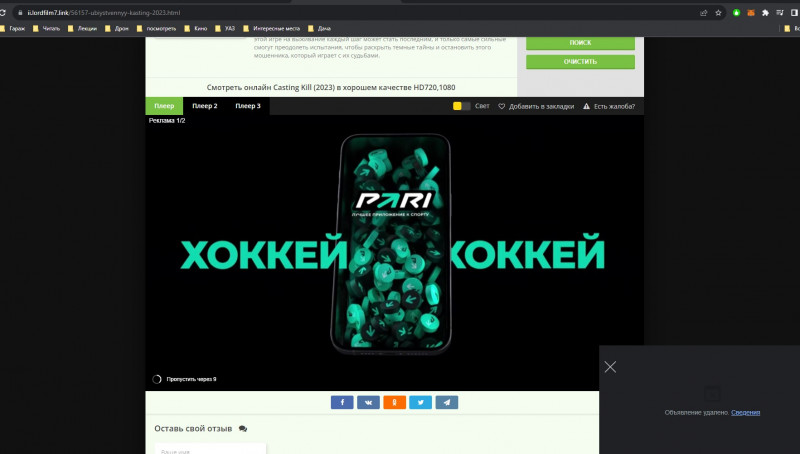The height and width of the screenshot is (454, 800).
Task: Click the Ваше имя name input field
Action: [x=210, y=449]
